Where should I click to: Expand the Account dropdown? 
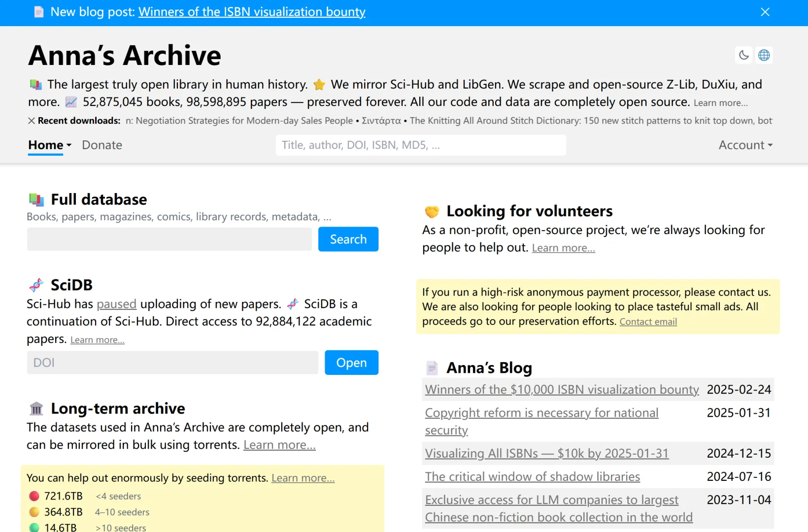point(745,145)
